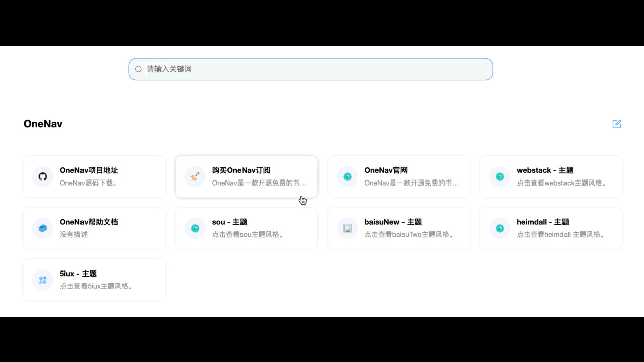
Task: Click description 点击查看baisuTwo主题风格。
Action: pyautogui.click(x=409, y=234)
